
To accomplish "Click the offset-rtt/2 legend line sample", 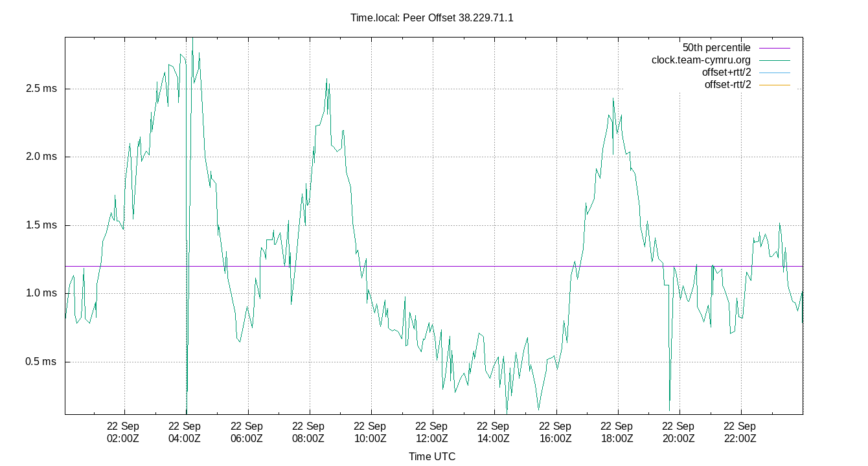I will (774, 85).
